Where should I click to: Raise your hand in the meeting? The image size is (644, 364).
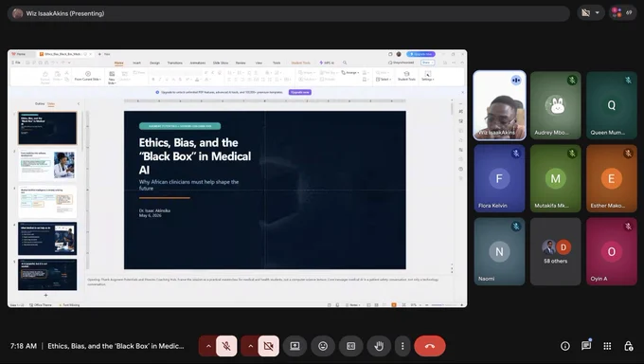pyautogui.click(x=379, y=346)
